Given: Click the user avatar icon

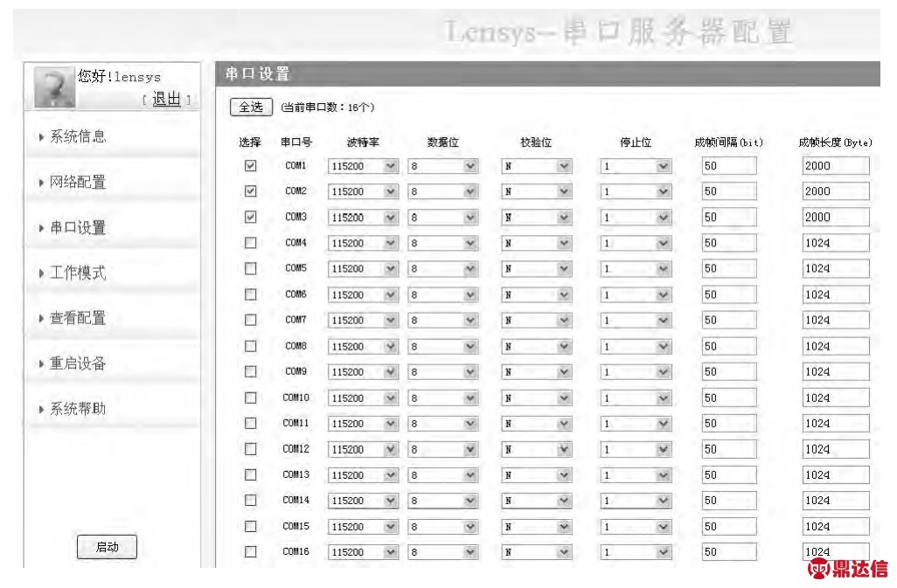Looking at the screenshot, I should [53, 88].
